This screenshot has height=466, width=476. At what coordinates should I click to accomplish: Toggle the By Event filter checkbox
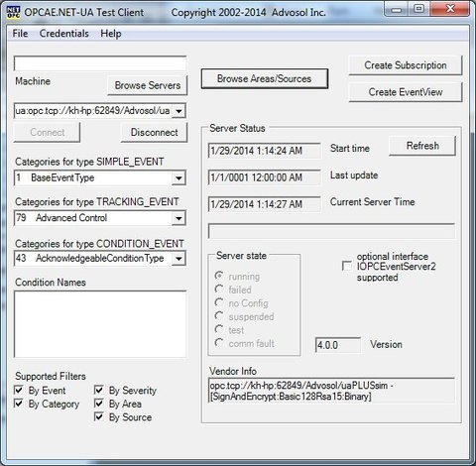[19, 390]
